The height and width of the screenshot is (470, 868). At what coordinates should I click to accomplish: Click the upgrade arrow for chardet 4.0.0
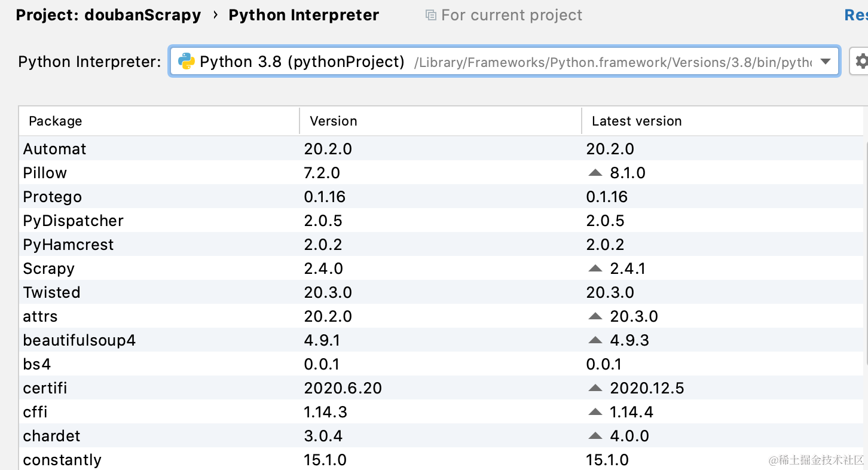coord(595,436)
